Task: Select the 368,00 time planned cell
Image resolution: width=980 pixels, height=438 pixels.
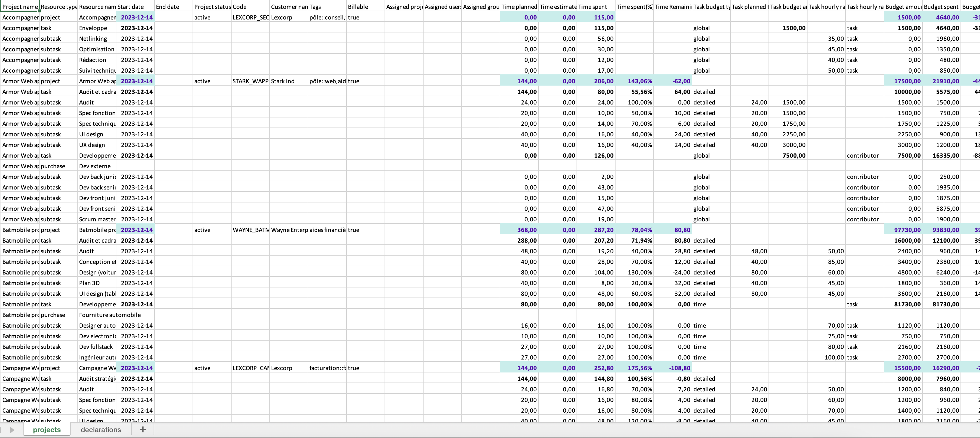Action: [519, 230]
